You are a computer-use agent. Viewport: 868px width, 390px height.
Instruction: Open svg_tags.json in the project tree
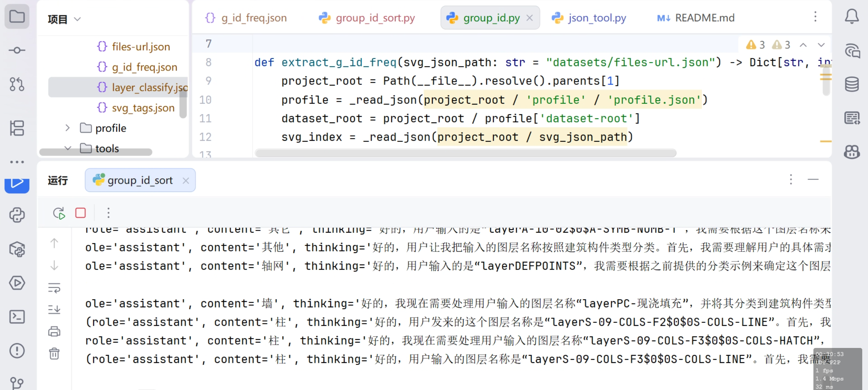(143, 108)
